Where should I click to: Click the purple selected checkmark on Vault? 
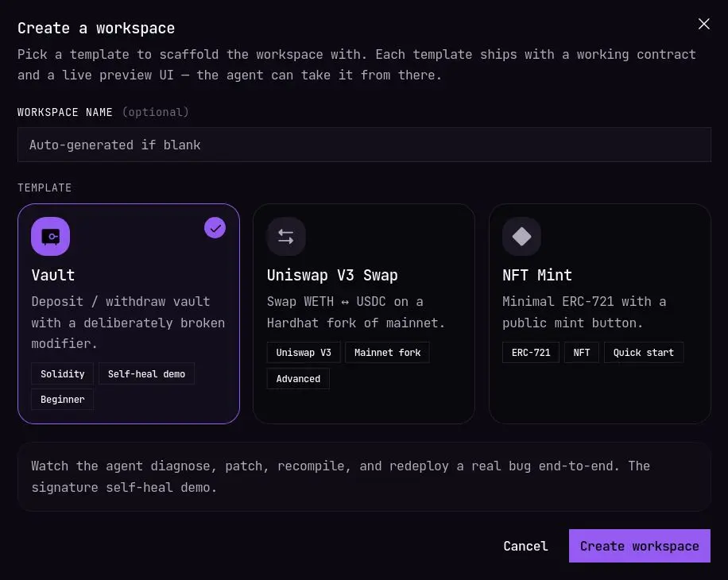215,228
